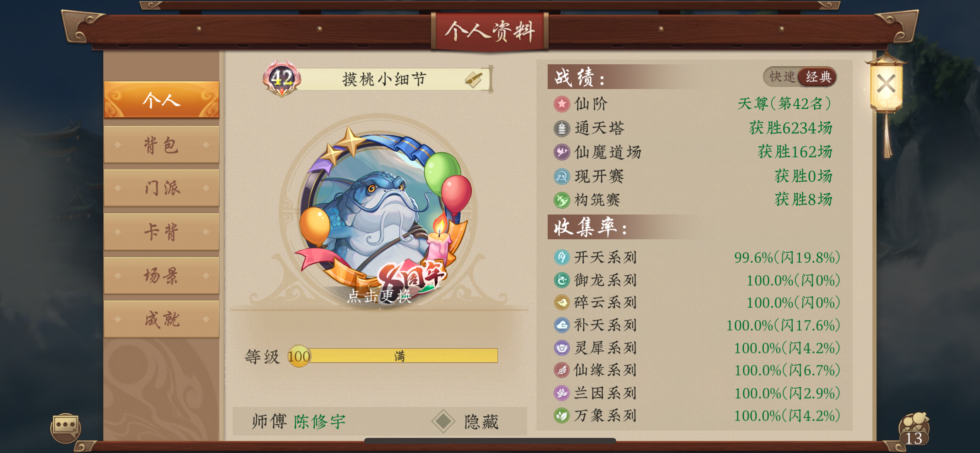The width and height of the screenshot is (980, 453).
Task: Toggle the 隐藏 diamond checkbox
Action: (443, 421)
